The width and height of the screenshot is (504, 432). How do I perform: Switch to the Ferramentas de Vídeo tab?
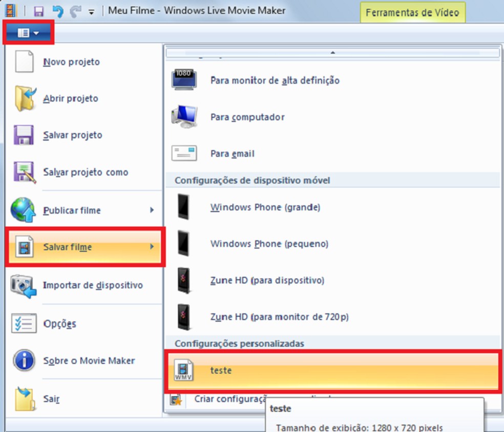point(412,12)
